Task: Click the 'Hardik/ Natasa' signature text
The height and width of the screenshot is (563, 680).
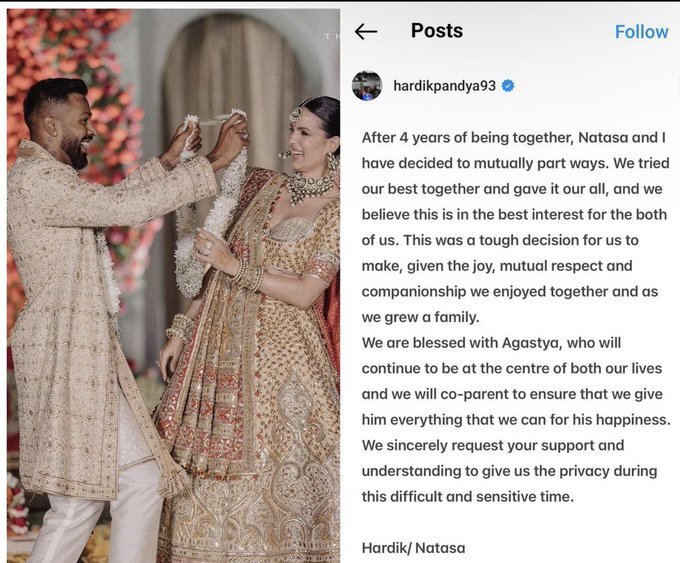Action: pos(413,548)
